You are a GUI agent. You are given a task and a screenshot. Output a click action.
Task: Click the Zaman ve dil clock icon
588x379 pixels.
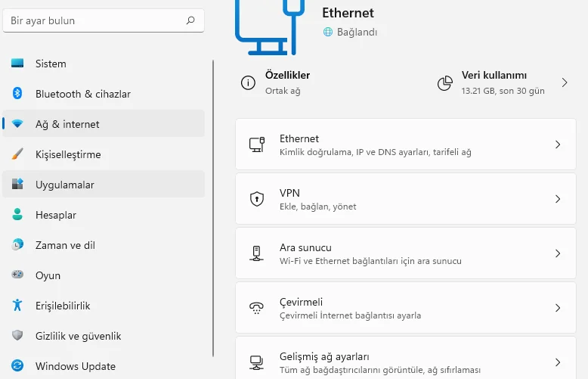tap(17, 244)
